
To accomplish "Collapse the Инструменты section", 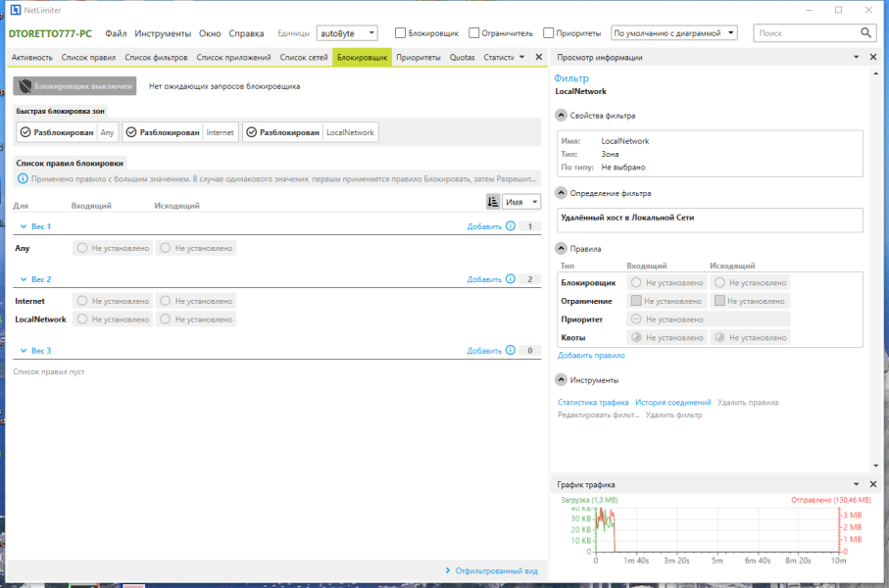I will [x=561, y=380].
